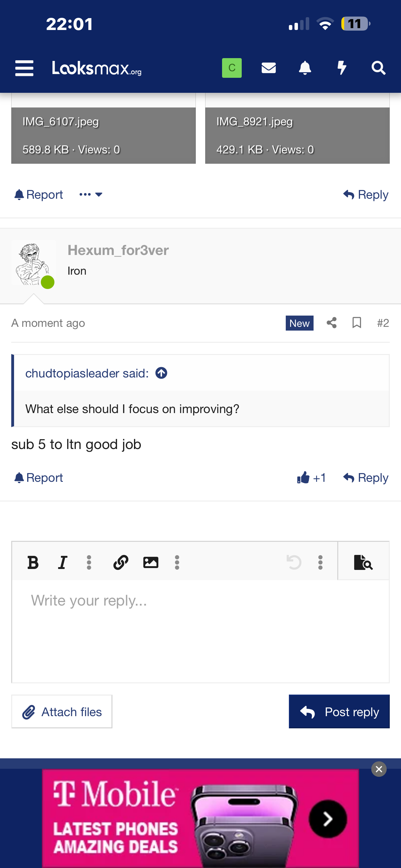Like the post with the +1 thumbs-up
Viewport: 401px width, 868px height.
[311, 477]
